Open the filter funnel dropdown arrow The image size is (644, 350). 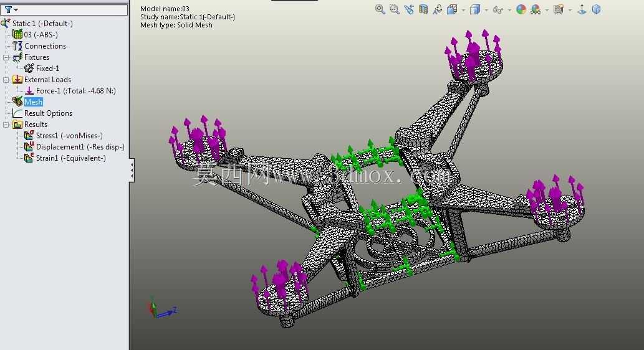click(16, 9)
